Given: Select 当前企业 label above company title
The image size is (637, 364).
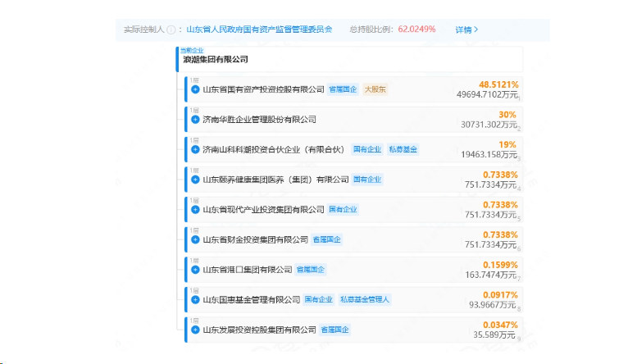Looking at the screenshot, I should 192,50.
